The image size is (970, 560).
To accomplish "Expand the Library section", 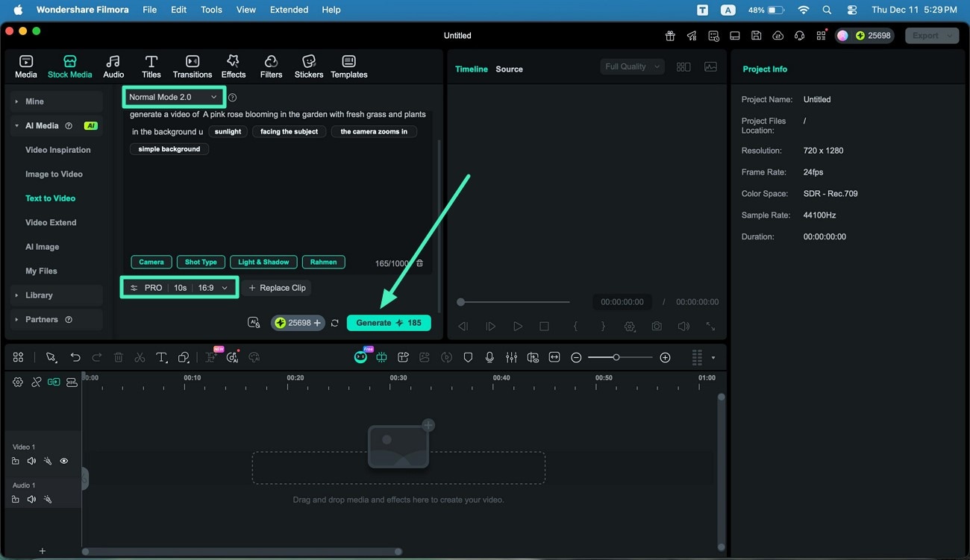I will tap(57, 295).
